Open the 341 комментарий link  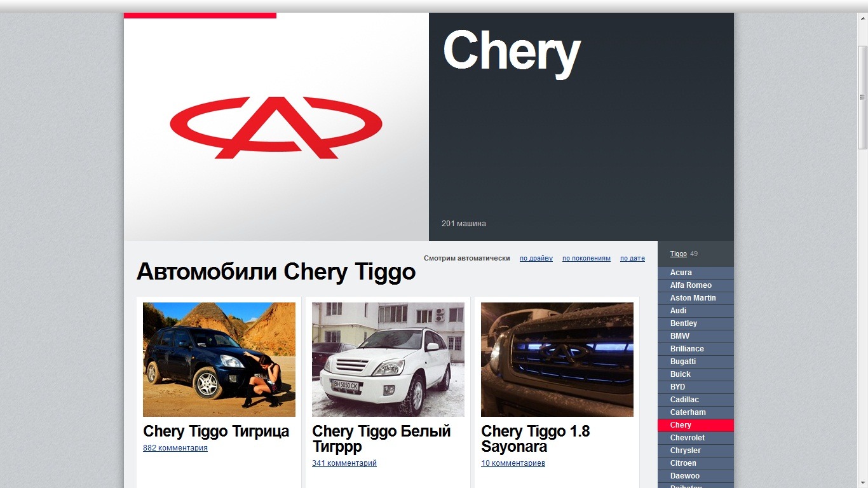click(344, 463)
